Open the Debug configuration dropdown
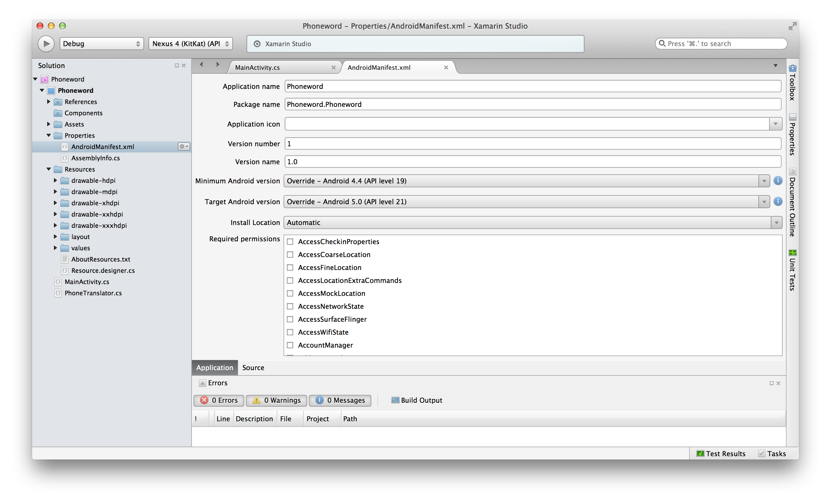Screen dimensions: 831x504 point(102,44)
